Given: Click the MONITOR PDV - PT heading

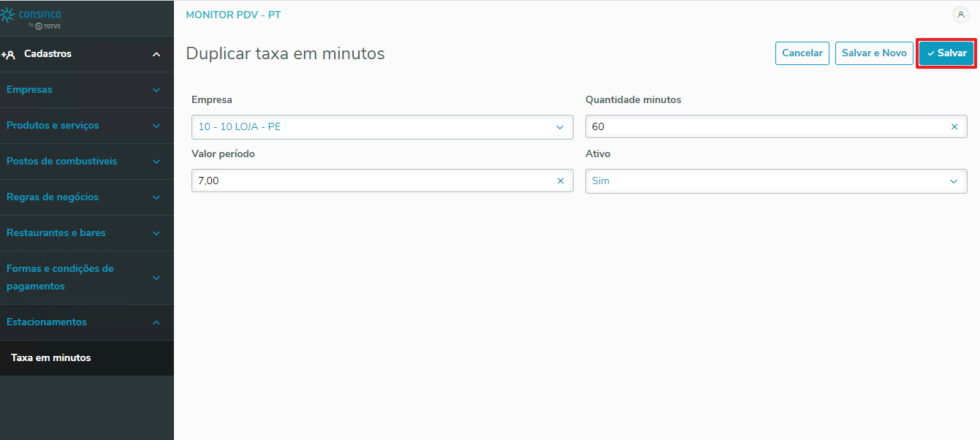Looking at the screenshot, I should (233, 14).
